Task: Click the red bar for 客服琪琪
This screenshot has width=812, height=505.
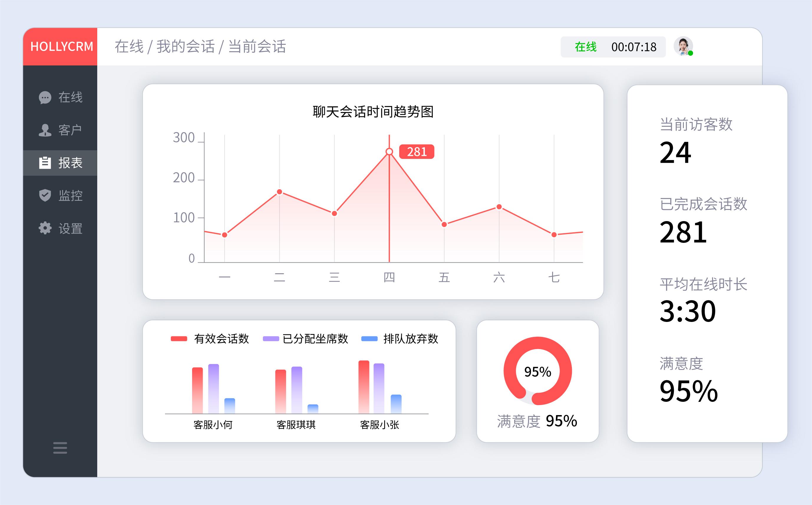Action: point(281,392)
